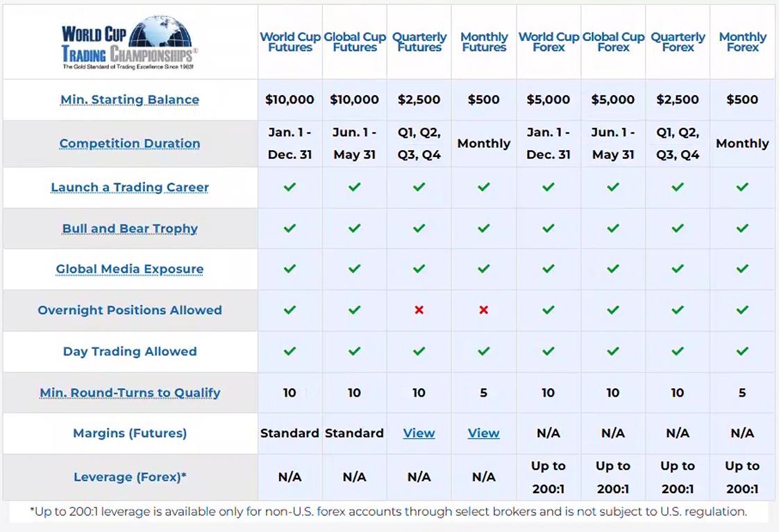Click the Quarterly Forex column header
This screenshot has width=779, height=532.
tap(678, 42)
